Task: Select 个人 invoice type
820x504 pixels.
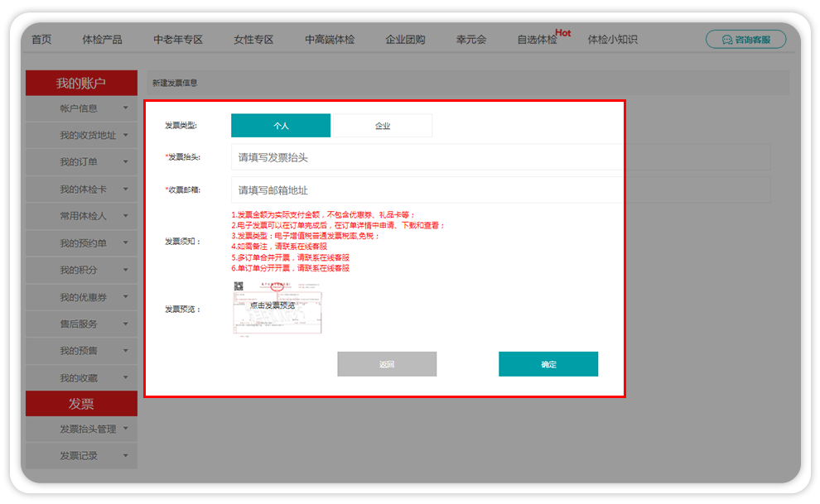Action: [281, 126]
